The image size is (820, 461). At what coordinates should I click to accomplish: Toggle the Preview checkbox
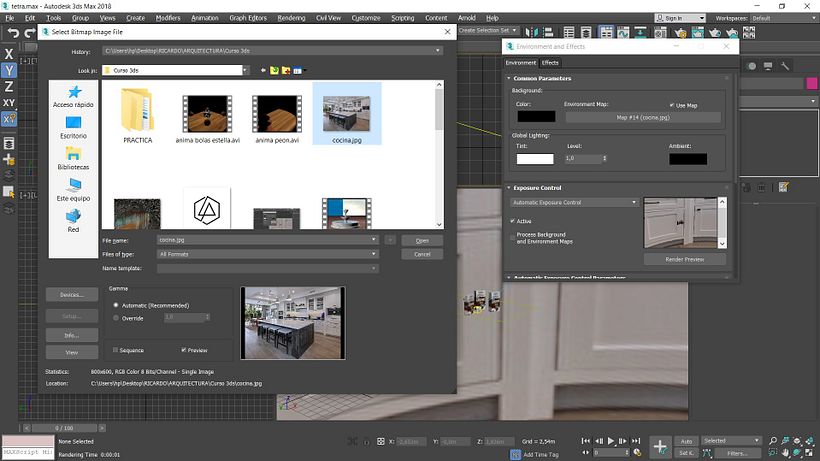[184, 350]
